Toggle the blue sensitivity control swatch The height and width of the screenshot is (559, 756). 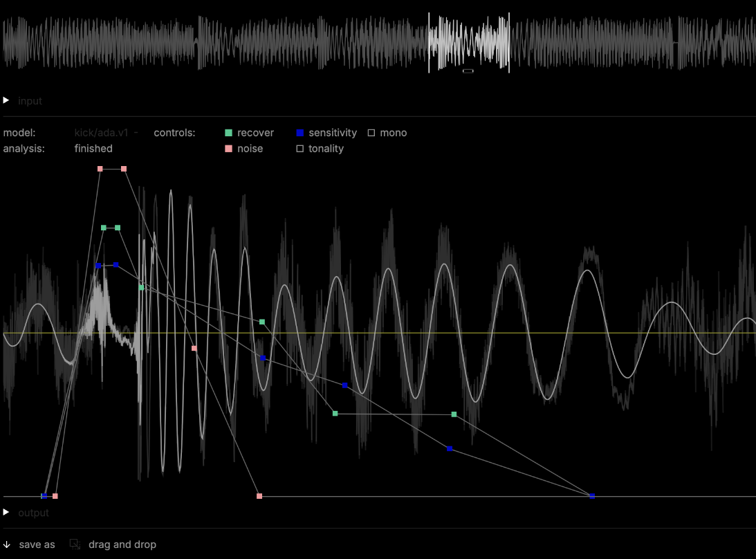(300, 133)
